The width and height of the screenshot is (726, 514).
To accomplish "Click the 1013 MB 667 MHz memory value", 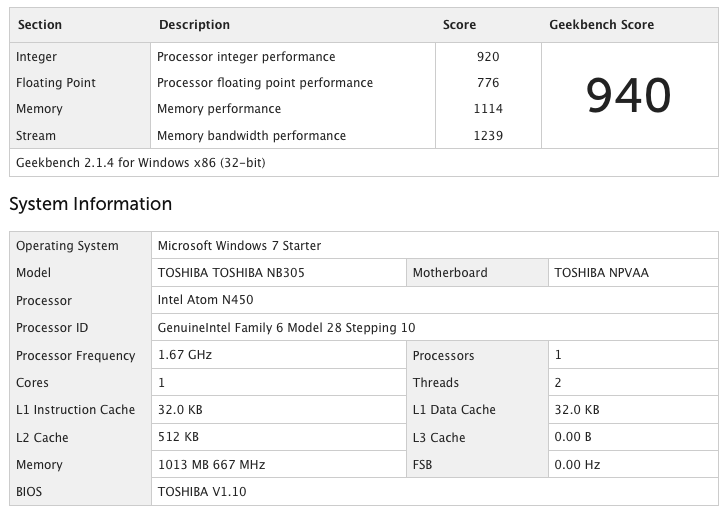I will [x=211, y=465].
